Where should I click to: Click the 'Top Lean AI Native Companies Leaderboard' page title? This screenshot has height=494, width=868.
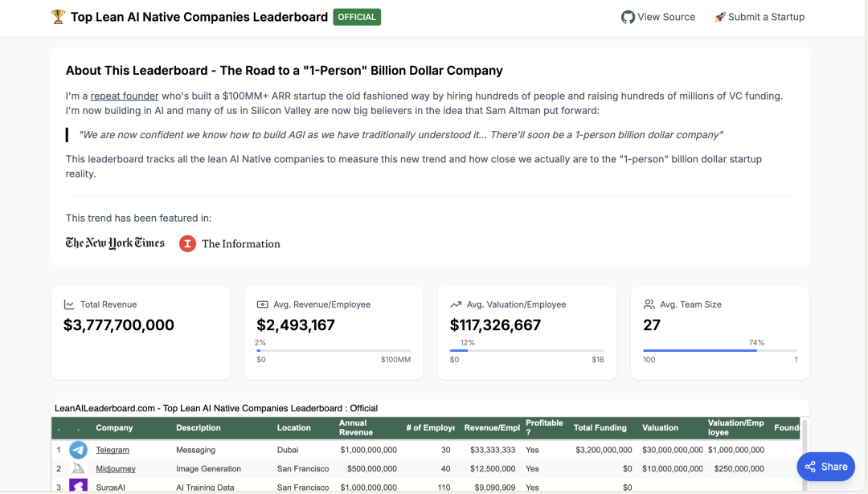[x=199, y=17]
